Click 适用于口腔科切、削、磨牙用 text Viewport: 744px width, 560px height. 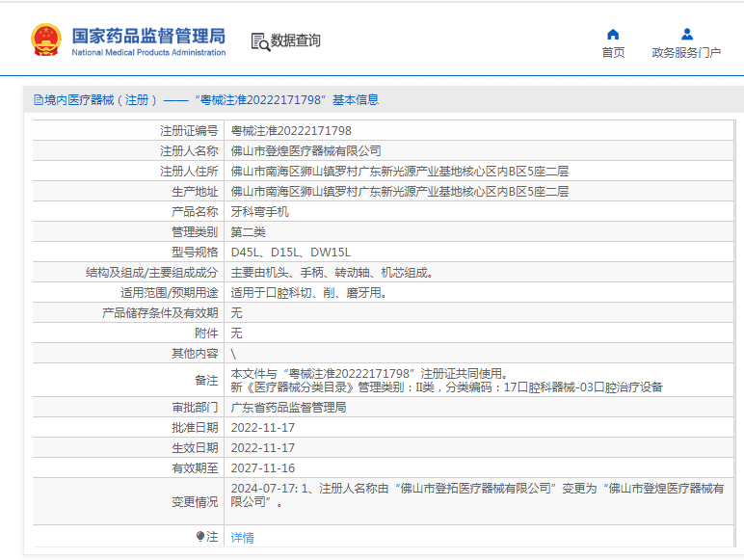[308, 293]
